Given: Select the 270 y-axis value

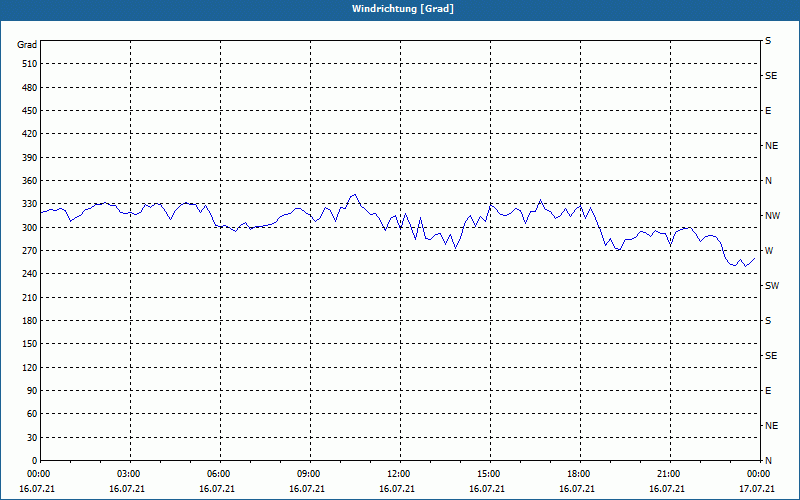Looking at the screenshot, I should point(30,251).
